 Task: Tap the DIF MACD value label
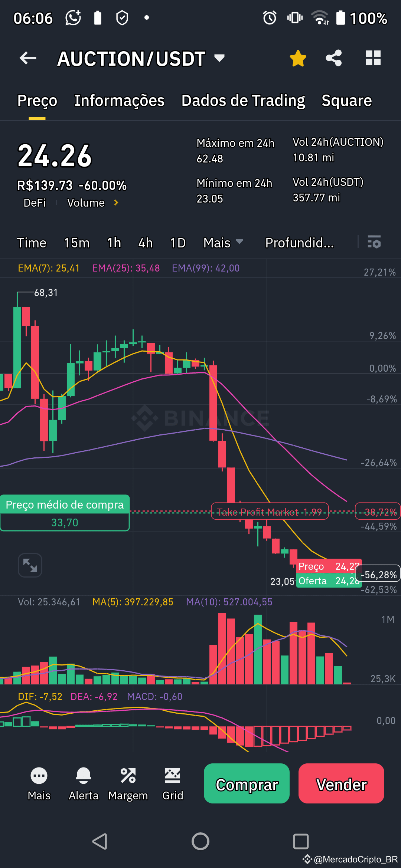pos(40,697)
